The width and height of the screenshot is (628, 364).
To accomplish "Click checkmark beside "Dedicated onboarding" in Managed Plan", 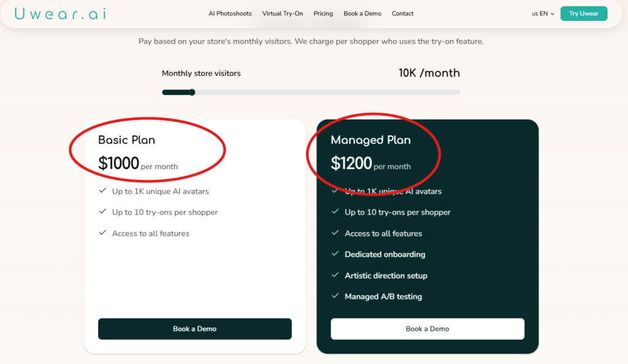I will (335, 254).
